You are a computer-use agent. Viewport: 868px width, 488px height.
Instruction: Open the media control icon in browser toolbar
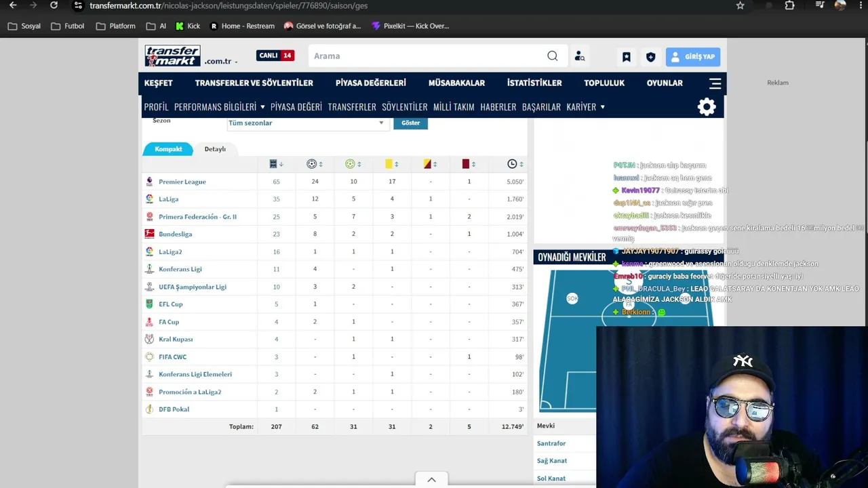point(820,5)
